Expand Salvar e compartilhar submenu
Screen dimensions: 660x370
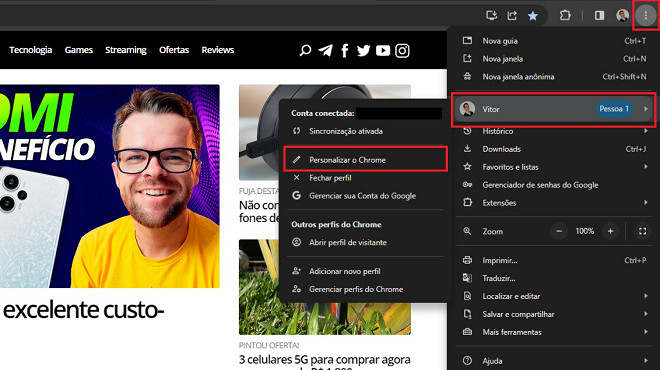tap(554, 314)
